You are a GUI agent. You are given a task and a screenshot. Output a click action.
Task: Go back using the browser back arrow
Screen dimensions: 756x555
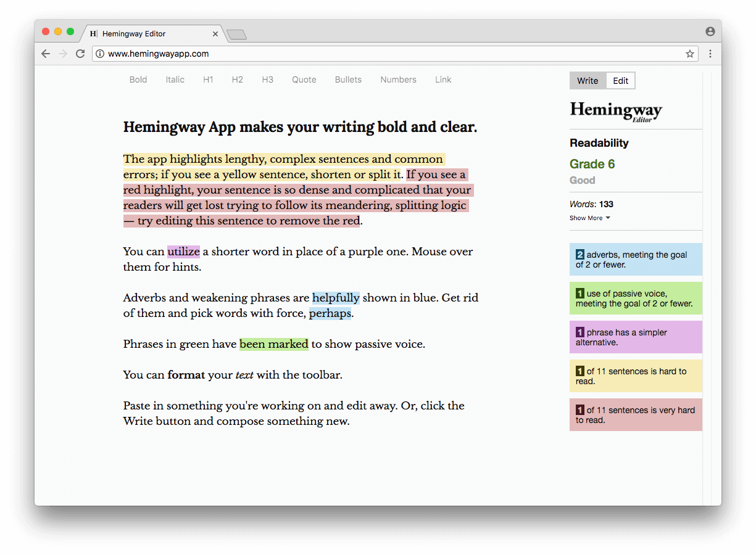[46, 54]
